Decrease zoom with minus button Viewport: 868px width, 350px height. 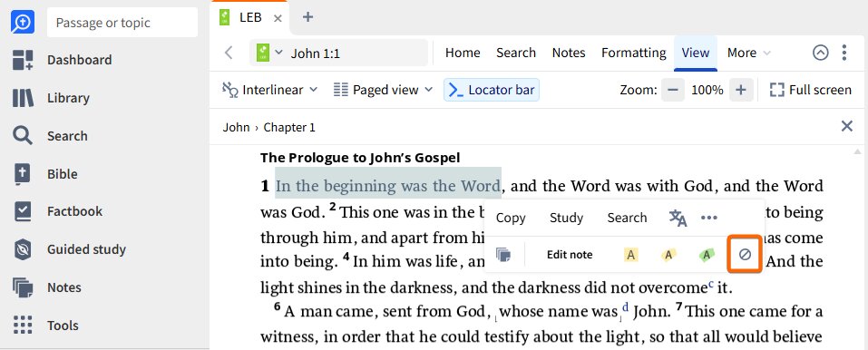click(673, 90)
